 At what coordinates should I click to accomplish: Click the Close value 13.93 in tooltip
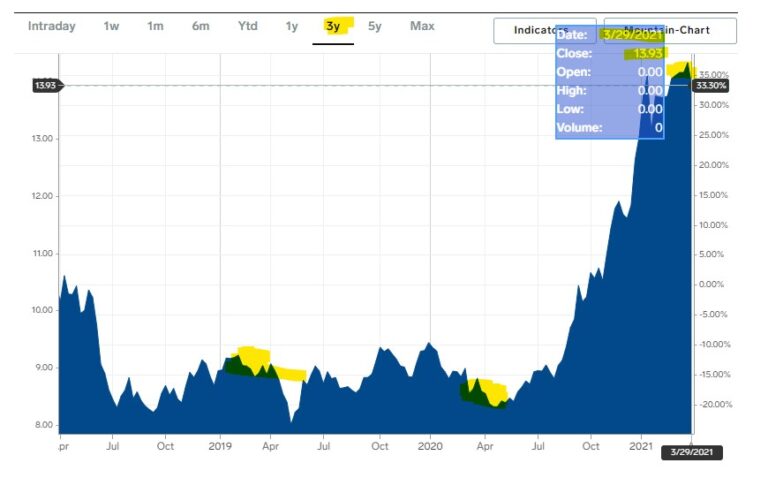tap(643, 53)
